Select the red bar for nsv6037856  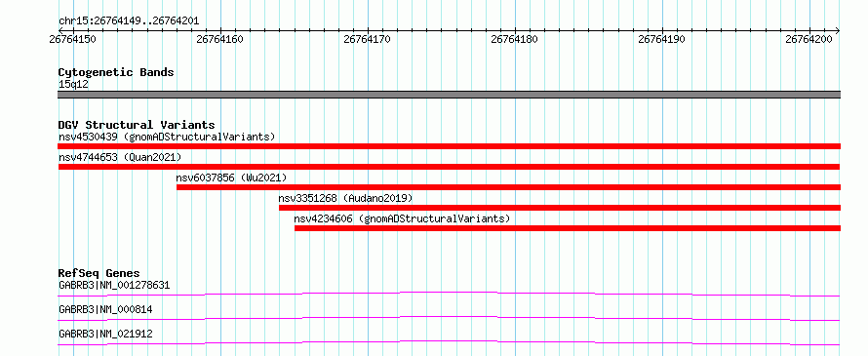pyautogui.click(x=509, y=187)
